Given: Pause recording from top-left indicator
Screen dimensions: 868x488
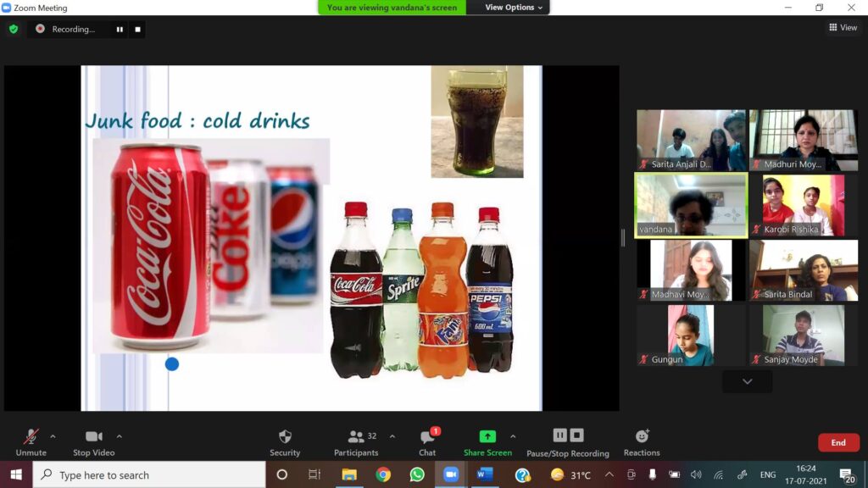Looking at the screenshot, I should (x=120, y=30).
